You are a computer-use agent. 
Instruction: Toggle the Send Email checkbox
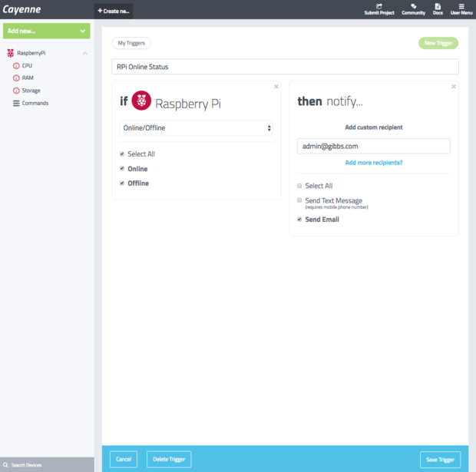299,219
